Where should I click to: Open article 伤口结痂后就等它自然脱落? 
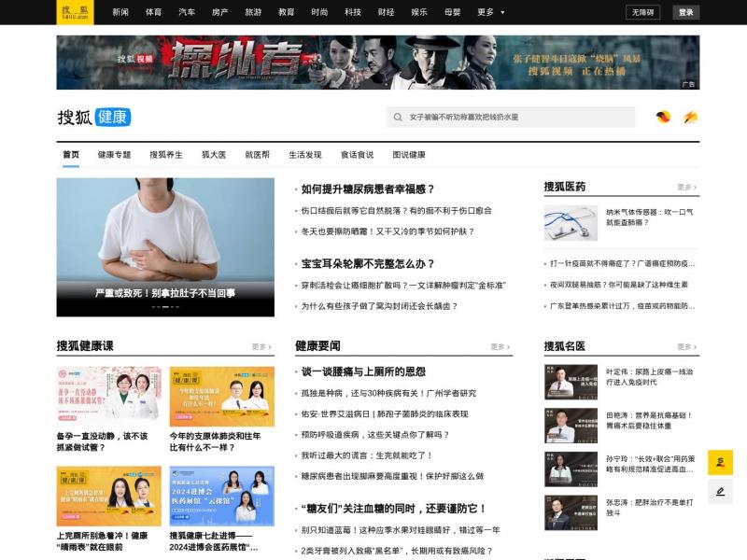[x=396, y=211]
